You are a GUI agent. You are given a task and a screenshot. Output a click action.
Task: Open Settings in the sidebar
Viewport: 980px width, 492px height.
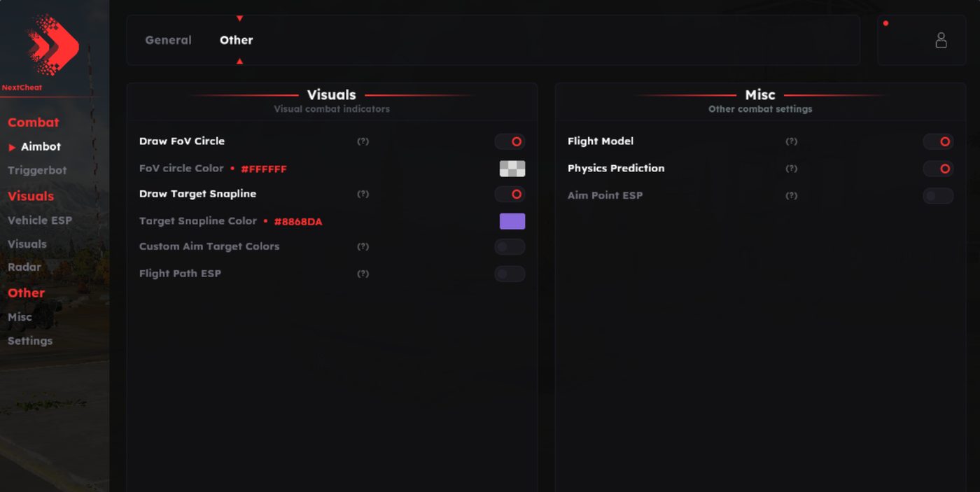[30, 341]
